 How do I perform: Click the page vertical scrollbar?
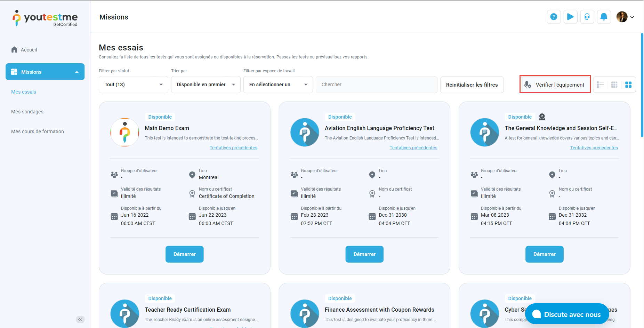pyautogui.click(x=642, y=85)
